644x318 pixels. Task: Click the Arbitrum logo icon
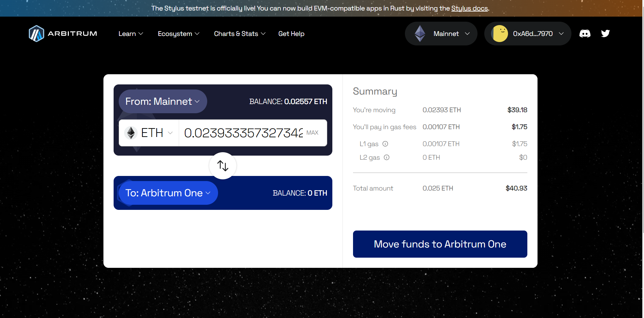[x=36, y=34]
